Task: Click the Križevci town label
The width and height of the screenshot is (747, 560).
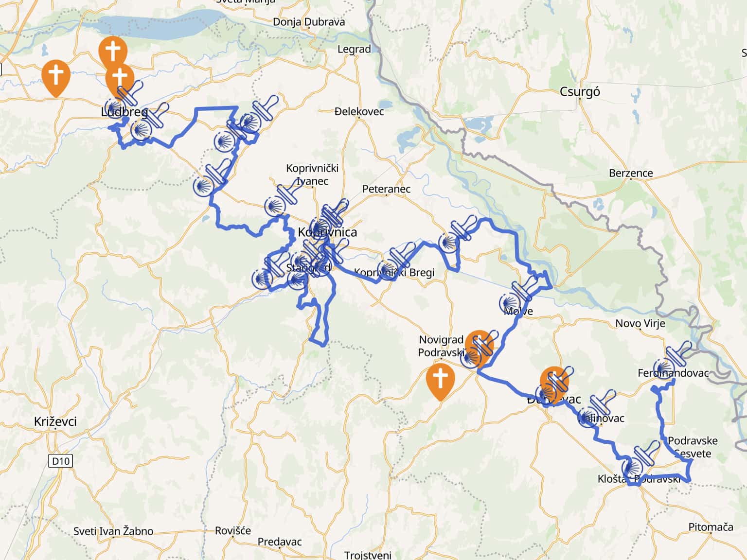Action: (x=55, y=421)
